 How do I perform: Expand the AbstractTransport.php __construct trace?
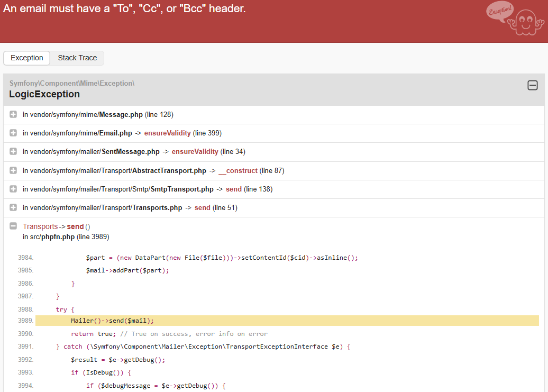pyautogui.click(x=13, y=170)
